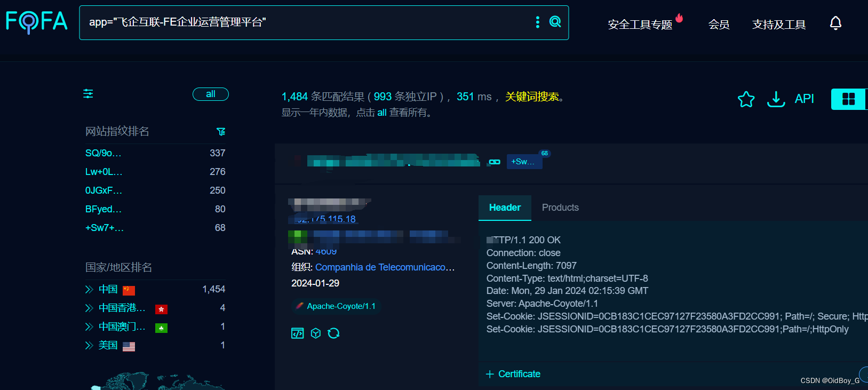Click the FOFA logo
Viewport: 868px width, 390px height.
tap(36, 22)
